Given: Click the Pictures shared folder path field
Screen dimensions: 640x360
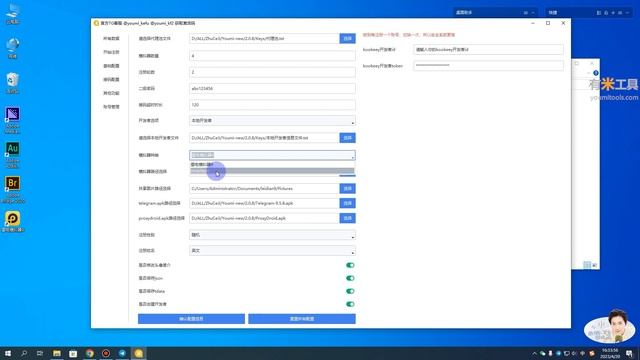Looking at the screenshot, I should point(264,189).
